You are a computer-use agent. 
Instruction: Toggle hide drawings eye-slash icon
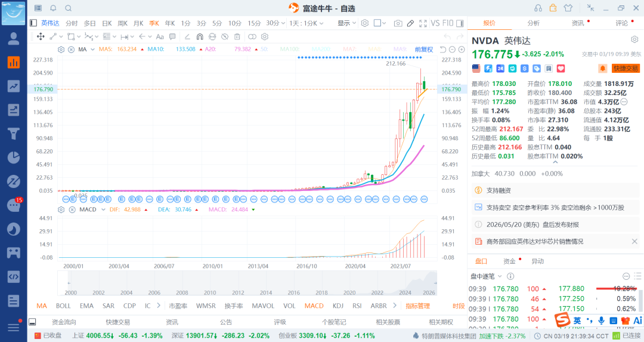pos(225,36)
